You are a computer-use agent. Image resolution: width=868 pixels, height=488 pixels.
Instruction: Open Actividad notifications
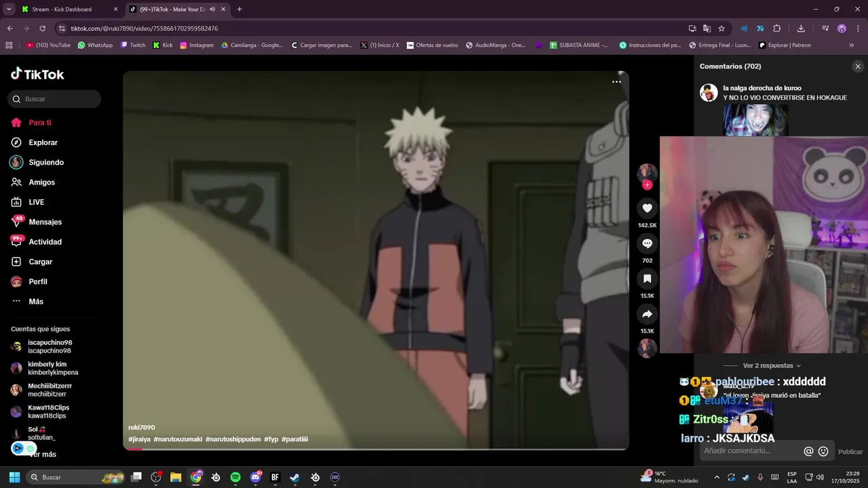tap(45, 242)
